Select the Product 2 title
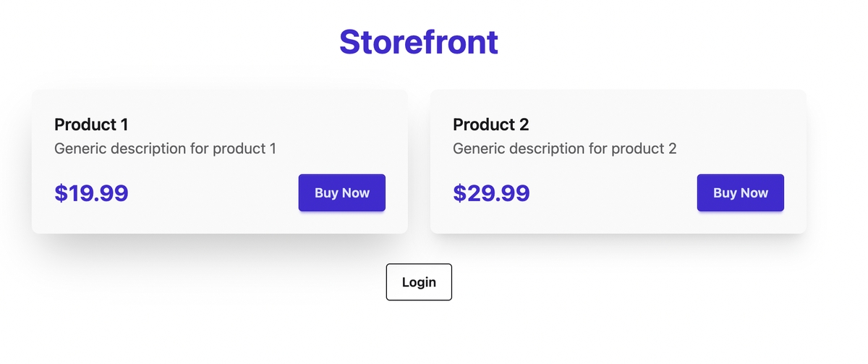Image resolution: width=868 pixels, height=364 pixels. (490, 124)
